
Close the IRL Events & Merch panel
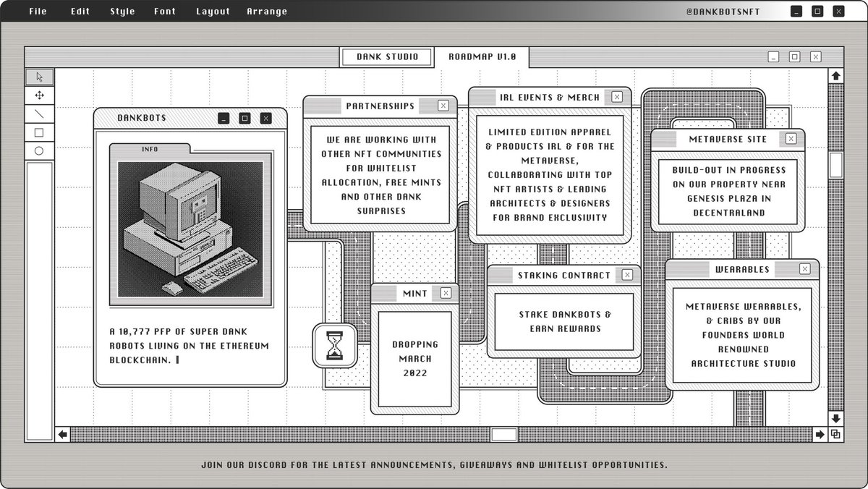click(617, 97)
